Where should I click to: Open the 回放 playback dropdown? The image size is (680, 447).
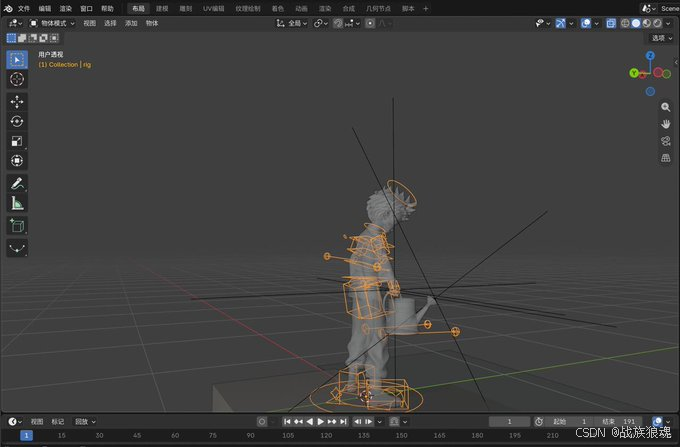(85, 421)
